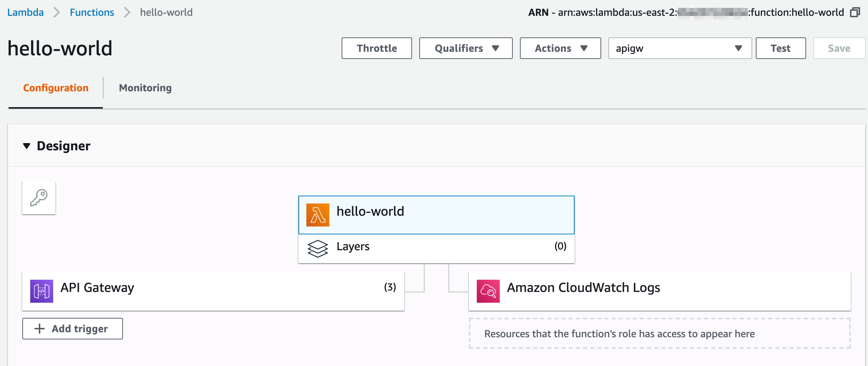Open the Actions dropdown menu
The height and width of the screenshot is (366, 868).
pyautogui.click(x=560, y=48)
